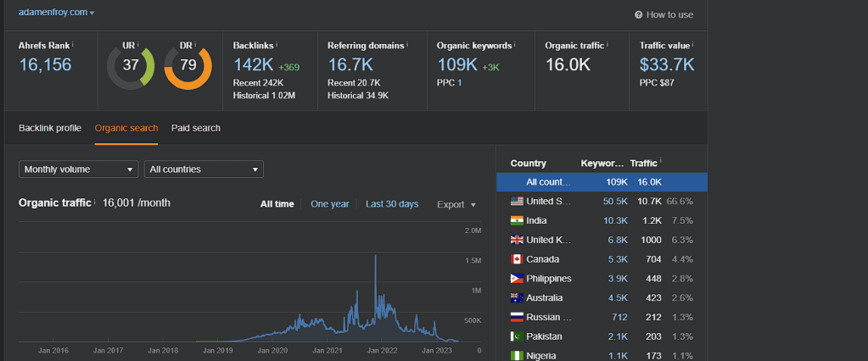Click the 142K backlinks number link
868x361 pixels.
pyautogui.click(x=252, y=64)
